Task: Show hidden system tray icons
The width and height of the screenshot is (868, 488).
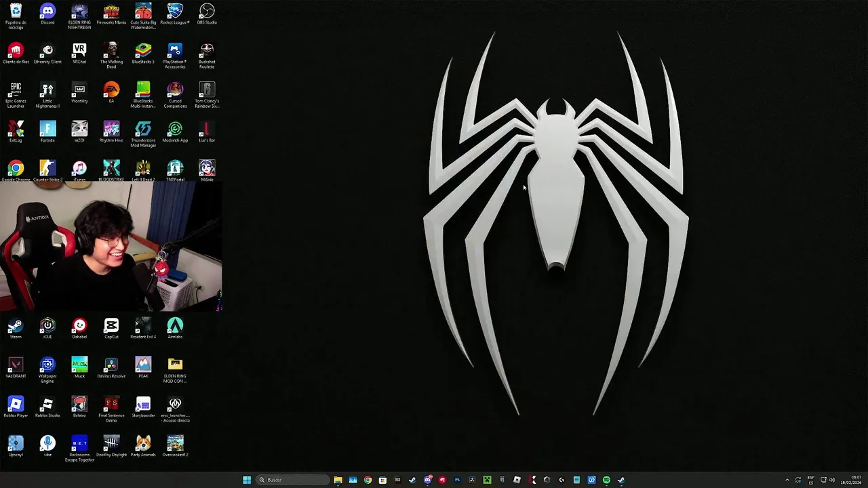Action: click(787, 480)
